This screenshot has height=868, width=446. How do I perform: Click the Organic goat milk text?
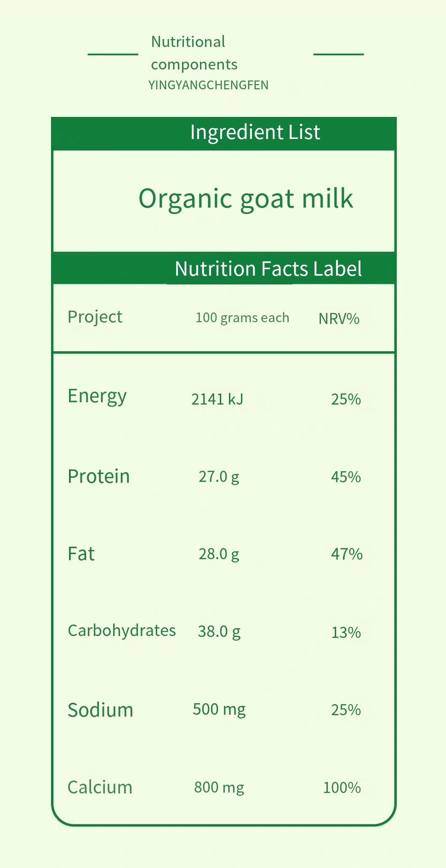click(246, 199)
